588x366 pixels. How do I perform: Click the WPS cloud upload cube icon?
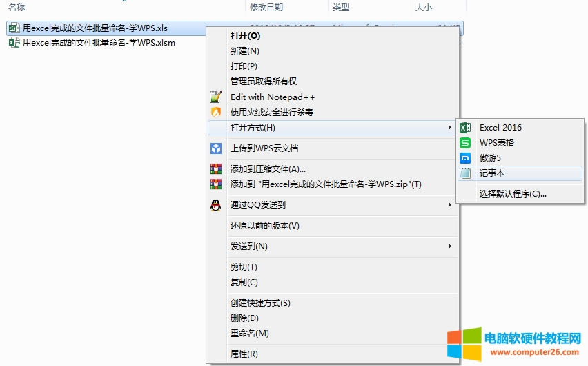[215, 148]
